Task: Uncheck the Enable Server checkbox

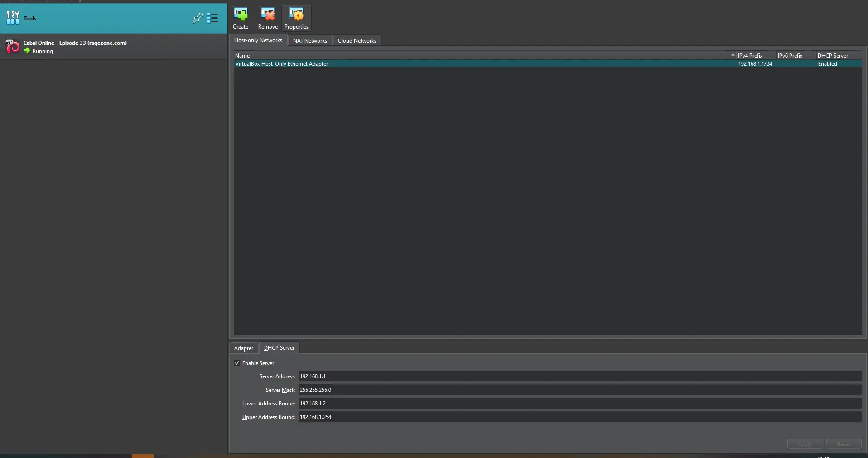Action: click(237, 363)
